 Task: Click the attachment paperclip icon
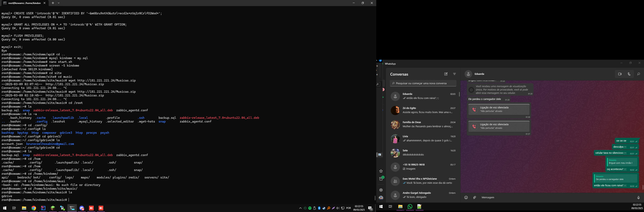pyautogui.click(x=475, y=197)
